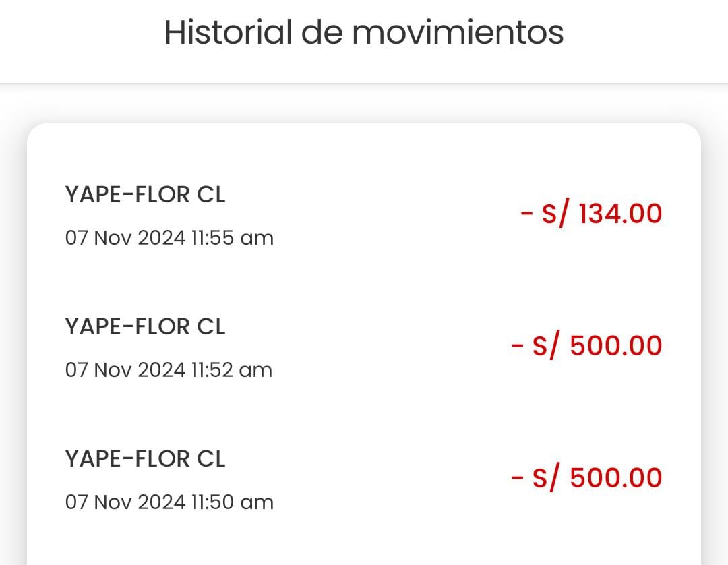The image size is (728, 565).
Task: Open the 11:52 am transaction row
Action: point(364,348)
